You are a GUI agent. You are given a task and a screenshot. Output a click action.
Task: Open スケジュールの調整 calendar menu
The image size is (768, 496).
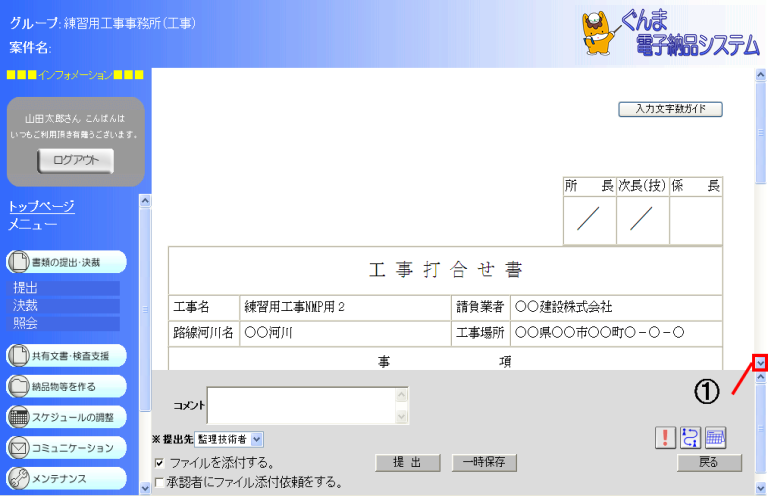(x=67, y=417)
